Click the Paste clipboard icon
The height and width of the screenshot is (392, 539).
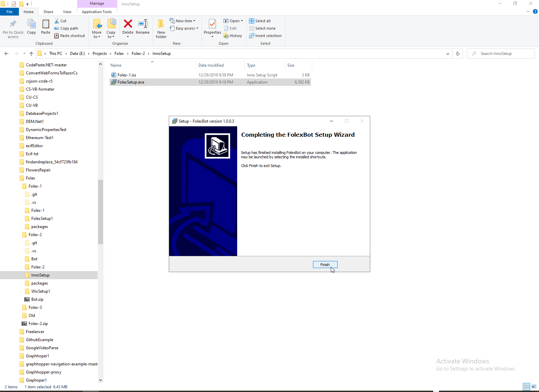[45, 24]
